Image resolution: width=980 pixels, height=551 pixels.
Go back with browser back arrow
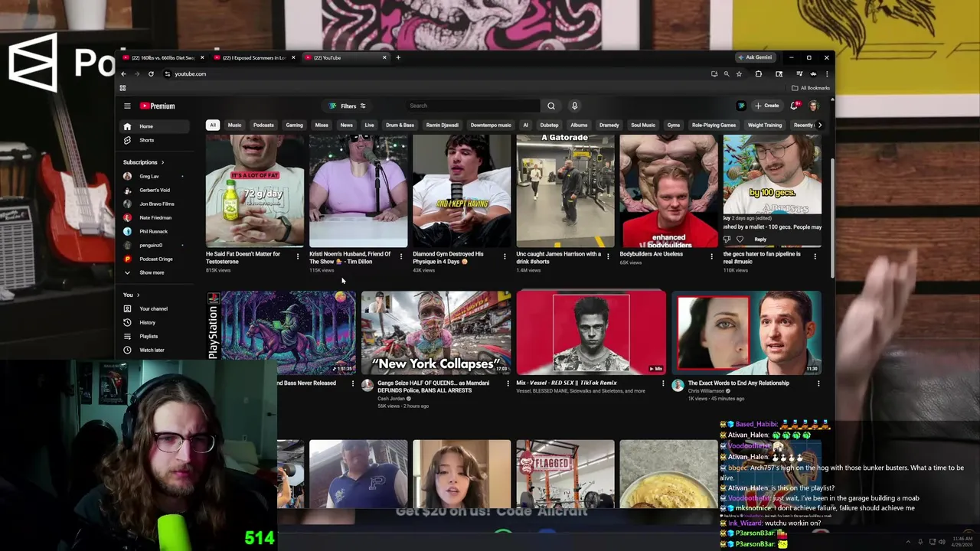click(123, 74)
